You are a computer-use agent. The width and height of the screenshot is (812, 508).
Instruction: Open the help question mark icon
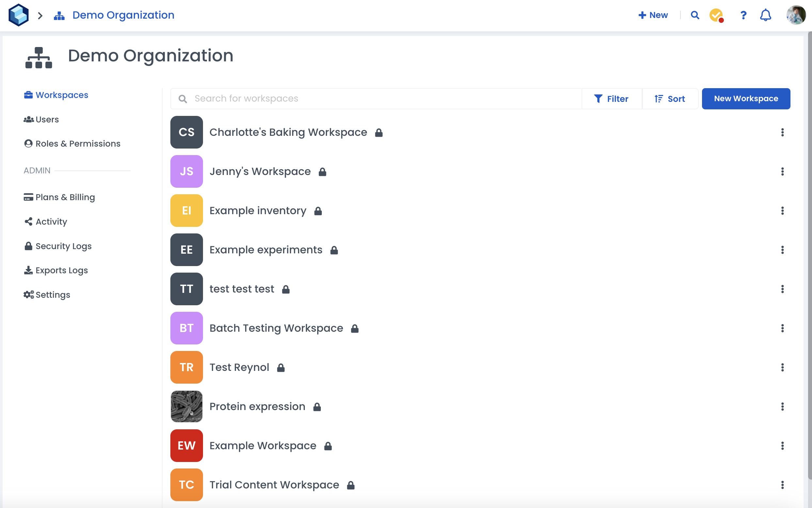tap(743, 15)
